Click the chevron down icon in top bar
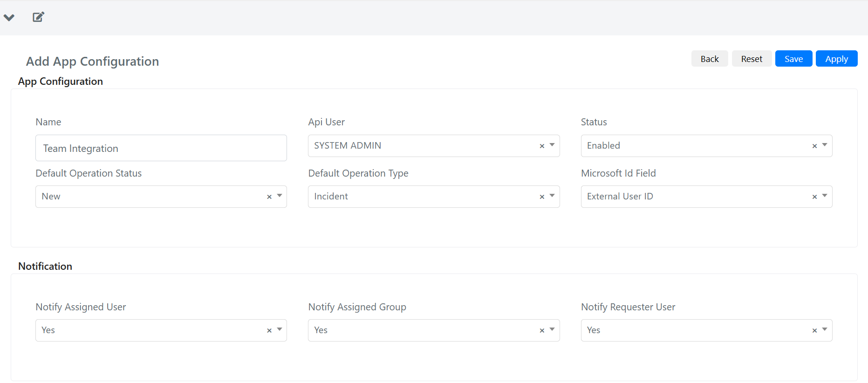The height and width of the screenshot is (383, 868). pos(9,18)
